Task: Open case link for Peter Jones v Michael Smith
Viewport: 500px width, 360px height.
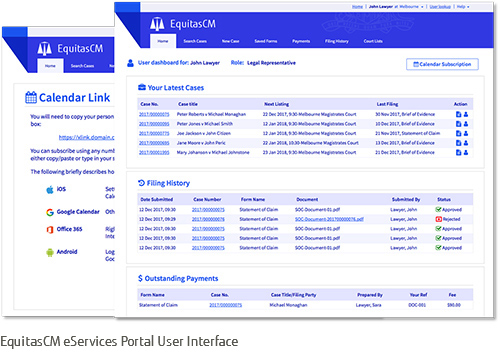Action: 154,124
